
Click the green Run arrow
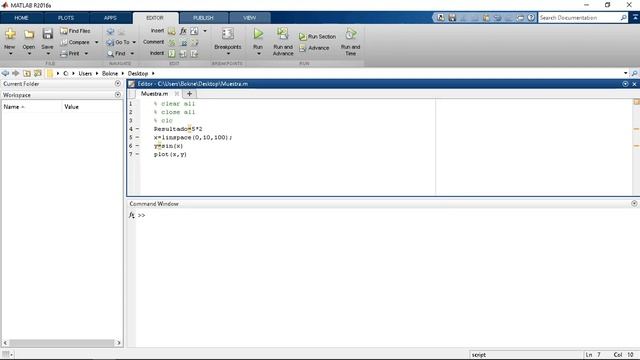[258, 33]
